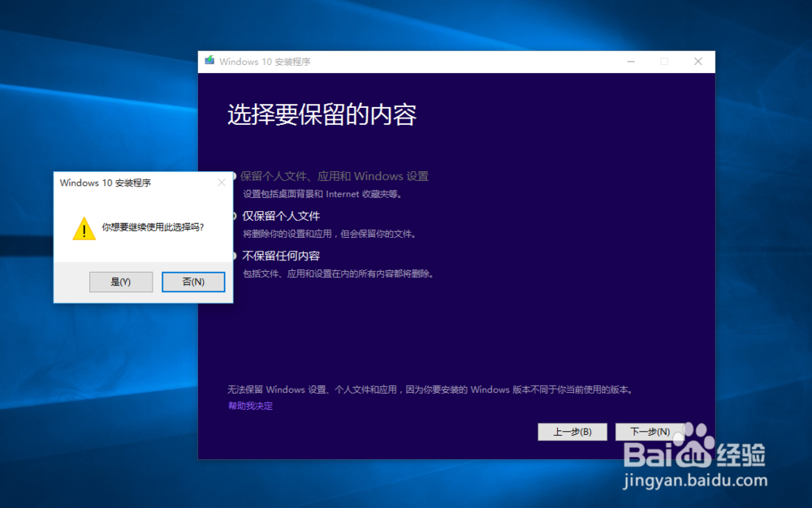Click the setup program icon in title bar
The width and height of the screenshot is (812, 508).
(209, 61)
